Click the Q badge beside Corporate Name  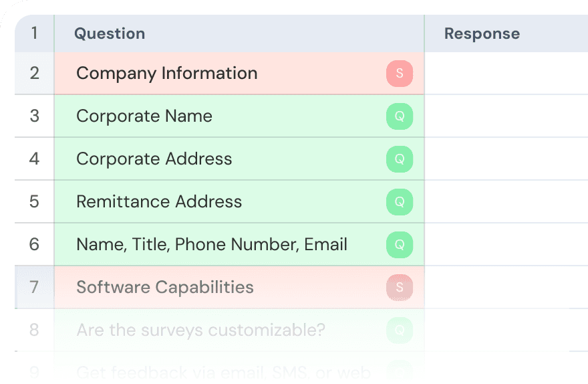400,116
